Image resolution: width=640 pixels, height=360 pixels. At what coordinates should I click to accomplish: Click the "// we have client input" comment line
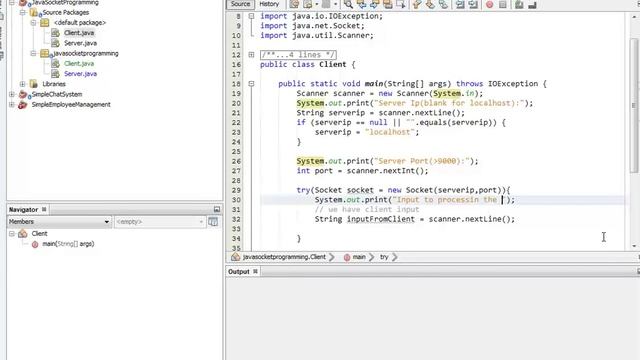[x=367, y=209]
